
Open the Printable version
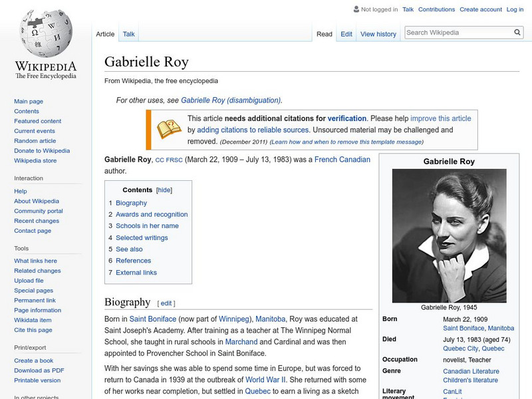click(x=37, y=380)
